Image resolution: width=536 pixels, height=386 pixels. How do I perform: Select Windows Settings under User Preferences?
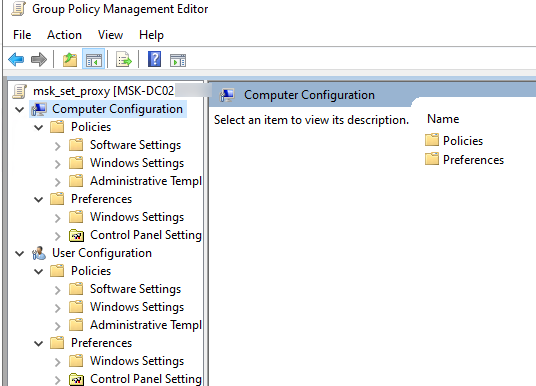click(137, 361)
